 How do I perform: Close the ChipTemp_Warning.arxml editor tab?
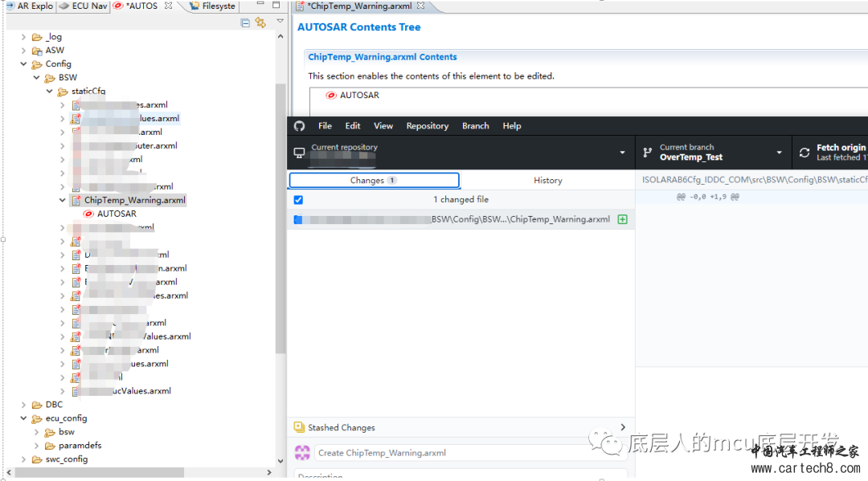click(x=420, y=6)
